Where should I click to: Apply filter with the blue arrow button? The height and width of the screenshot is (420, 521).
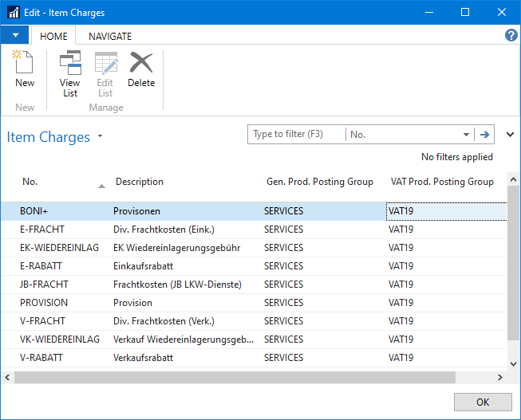click(484, 135)
